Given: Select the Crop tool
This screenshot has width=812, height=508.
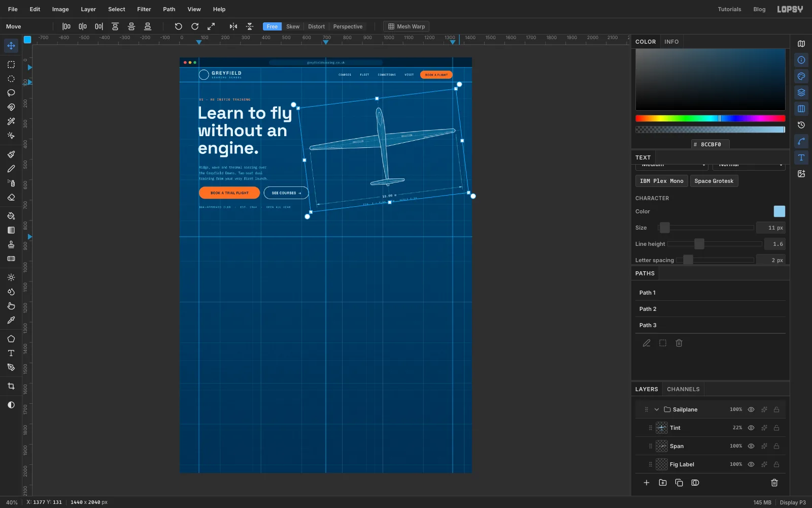Looking at the screenshot, I should tap(11, 386).
